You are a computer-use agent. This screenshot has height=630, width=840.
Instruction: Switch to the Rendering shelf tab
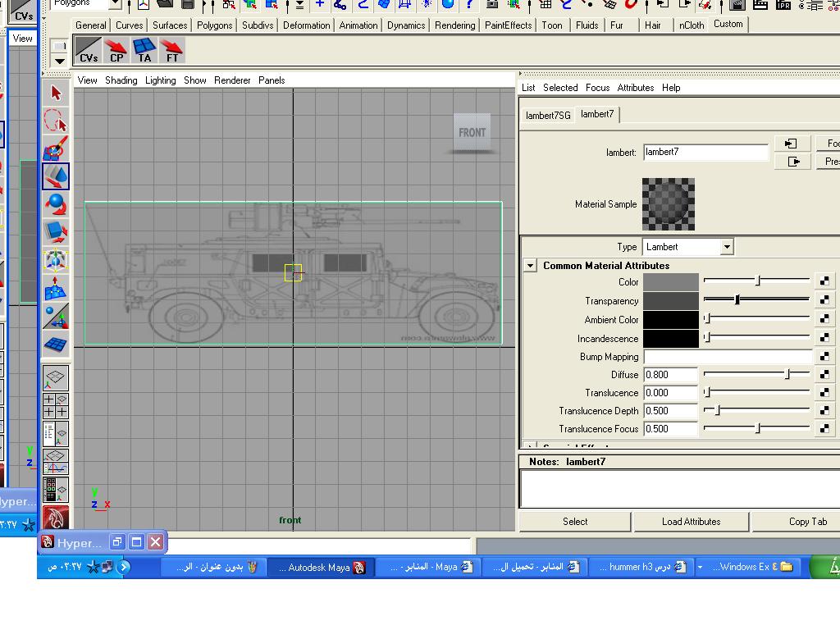(454, 25)
